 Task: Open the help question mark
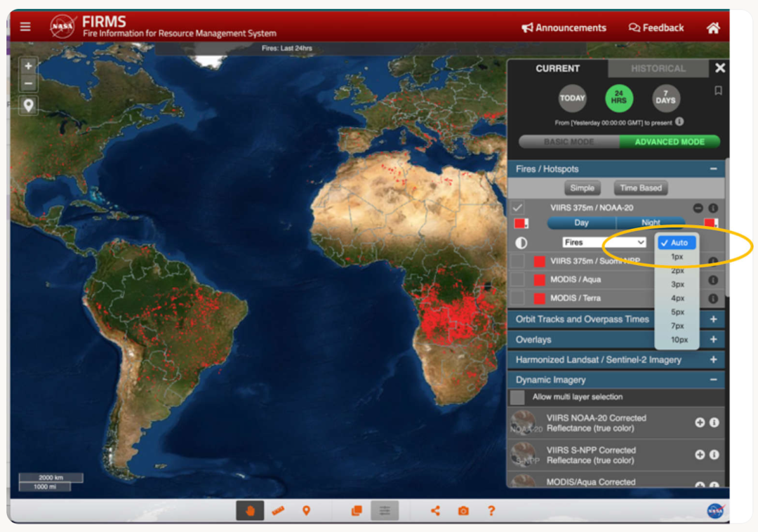(x=491, y=511)
